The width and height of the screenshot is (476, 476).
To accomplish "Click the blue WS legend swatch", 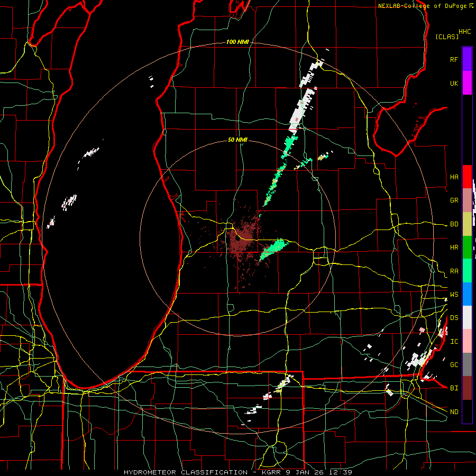I will pos(467,294).
